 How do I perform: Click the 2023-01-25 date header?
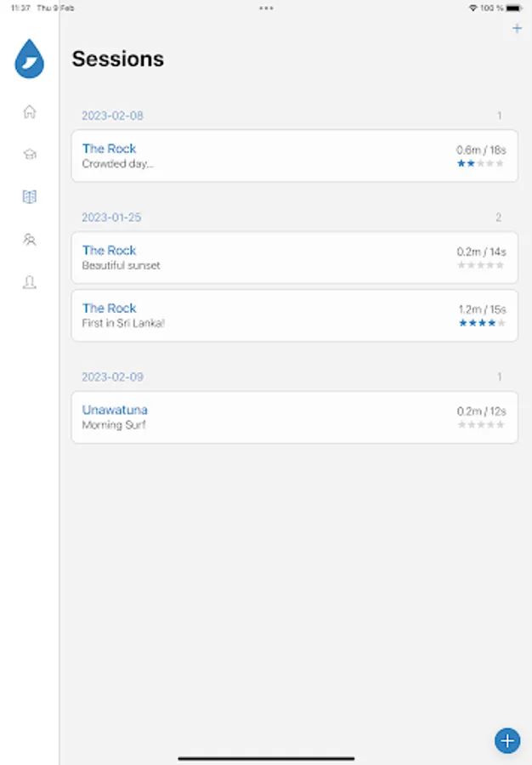[x=111, y=218]
